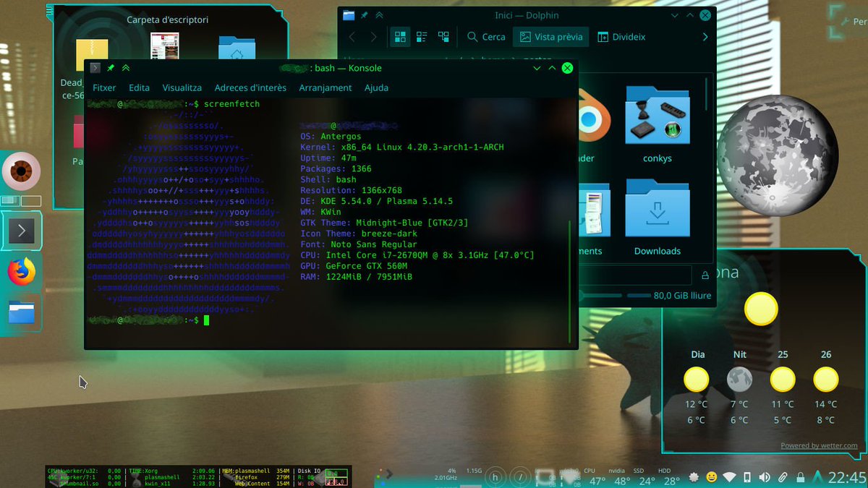Click the Nit forecast moon icon
868x488 pixels.
point(739,379)
